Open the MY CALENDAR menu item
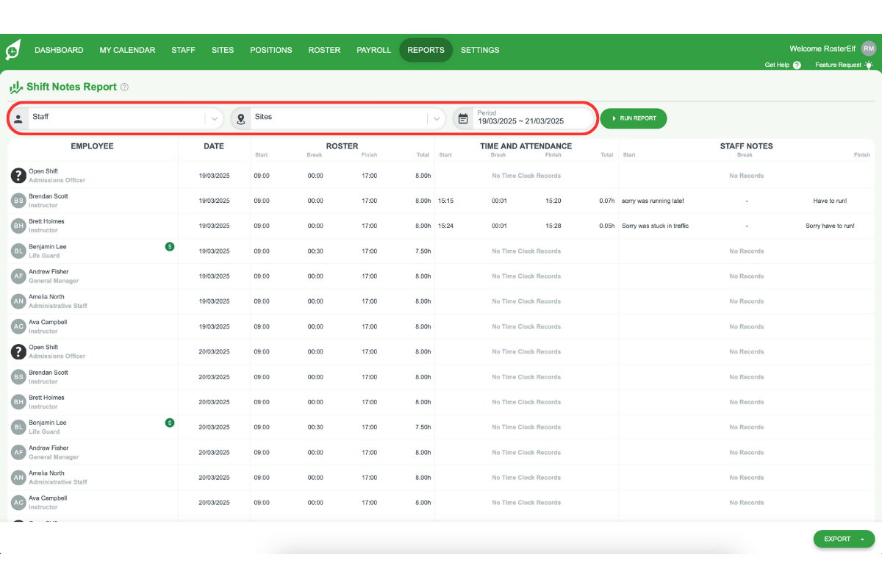 pyautogui.click(x=127, y=50)
